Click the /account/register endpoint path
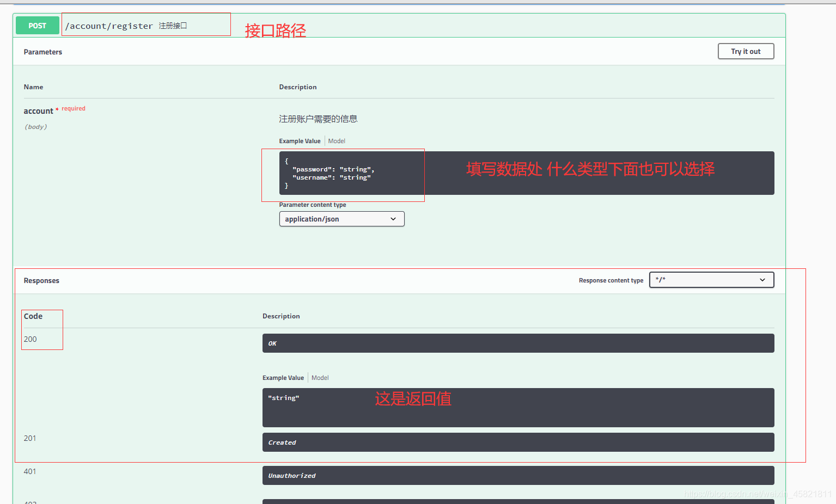This screenshot has height=504, width=836. pos(109,26)
